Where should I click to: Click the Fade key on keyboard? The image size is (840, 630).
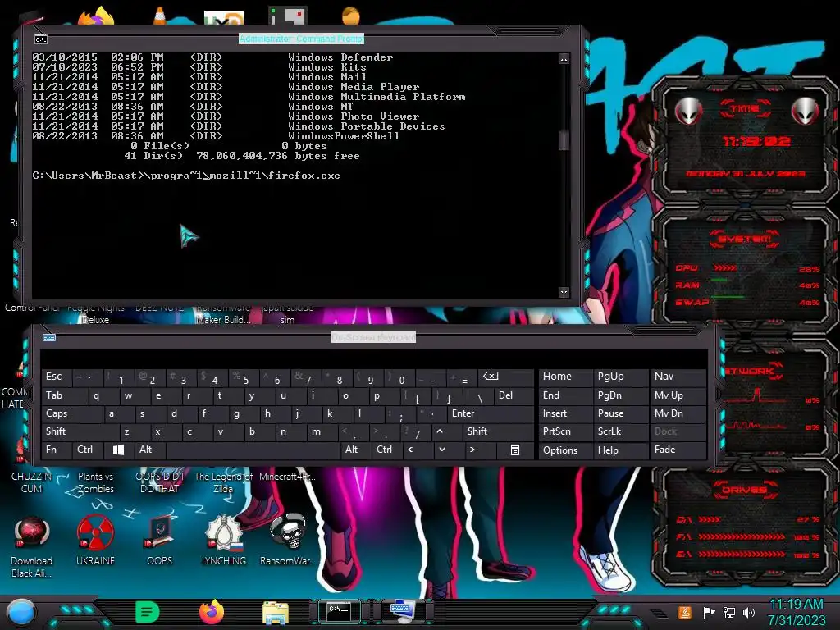pos(678,450)
